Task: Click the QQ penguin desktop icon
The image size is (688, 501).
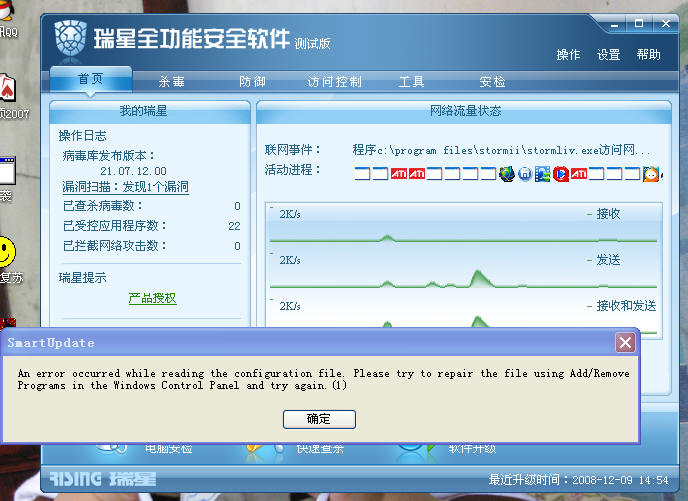Action: 6,11
